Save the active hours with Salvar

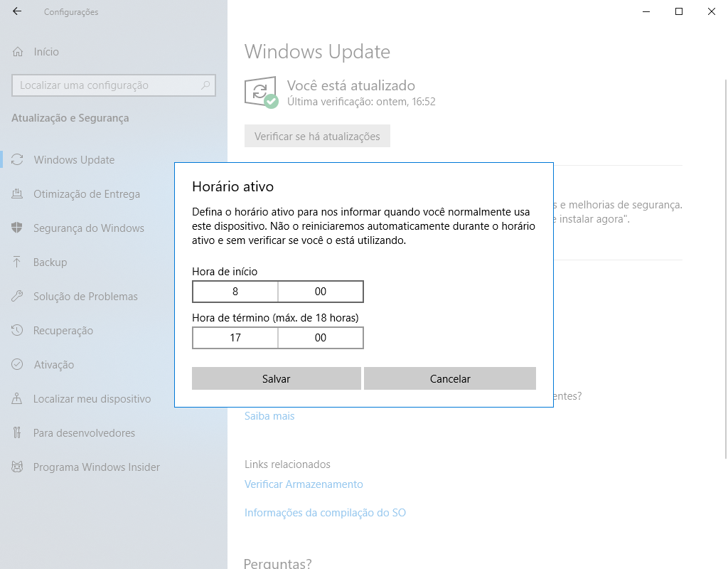tap(277, 378)
